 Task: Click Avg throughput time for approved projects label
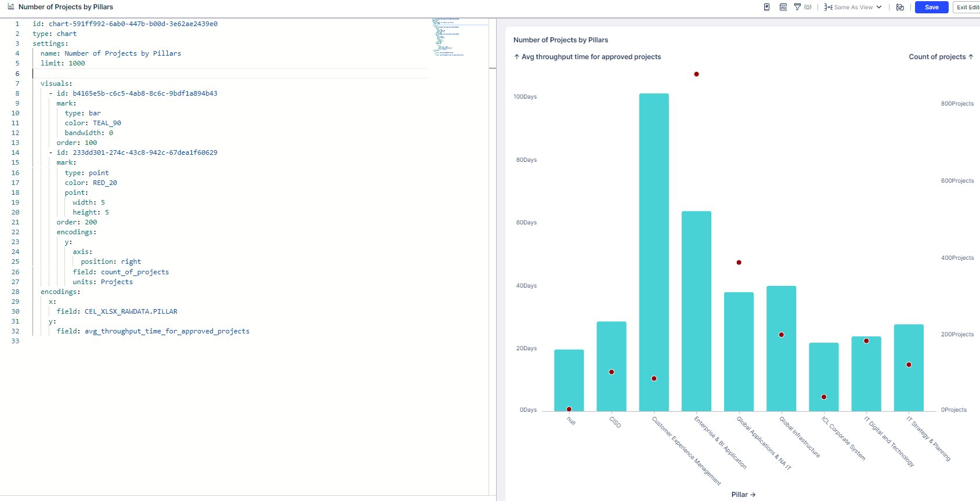(x=587, y=57)
